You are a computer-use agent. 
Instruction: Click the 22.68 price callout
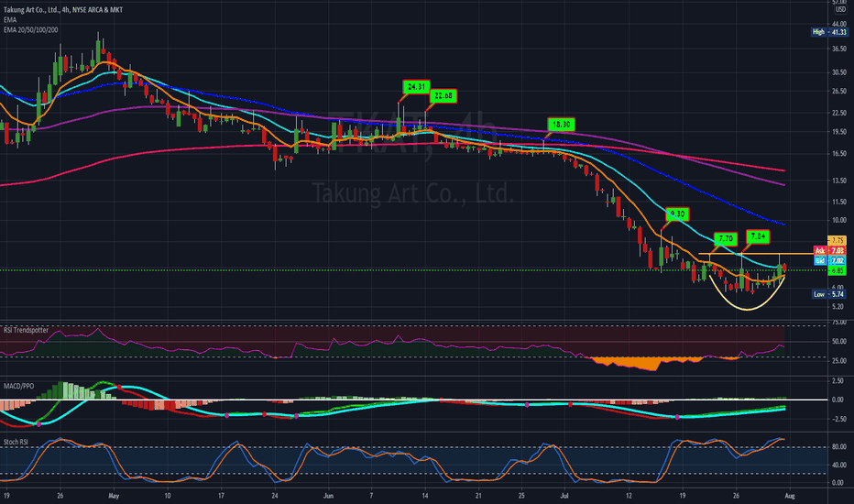(443, 96)
